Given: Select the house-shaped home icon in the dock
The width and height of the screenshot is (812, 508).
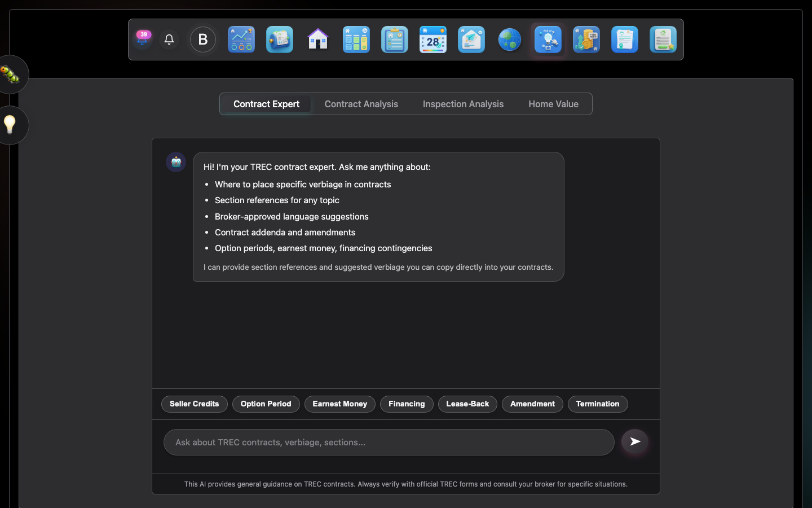Looking at the screenshot, I should pos(318,40).
